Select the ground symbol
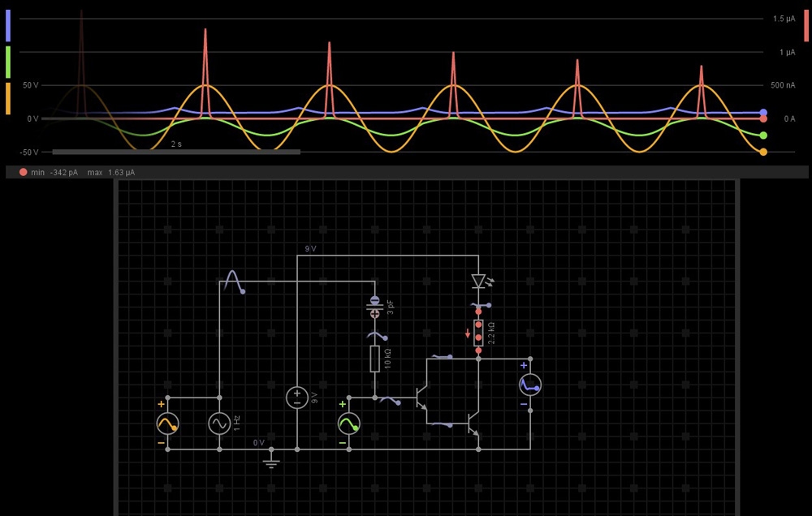This screenshot has width=812, height=516. 271,462
